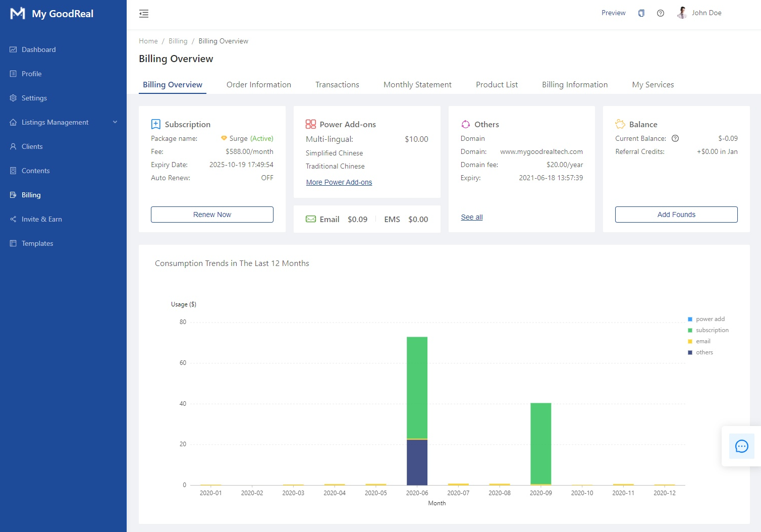Viewport: 761px width, 532px height.
Task: Switch to the Transactions tab
Action: [337, 84]
